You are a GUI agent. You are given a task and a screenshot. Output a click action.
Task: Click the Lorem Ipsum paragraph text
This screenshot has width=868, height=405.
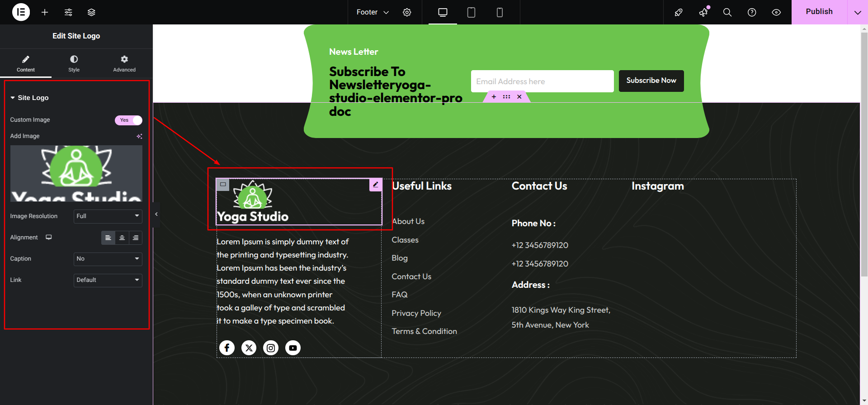click(x=283, y=281)
